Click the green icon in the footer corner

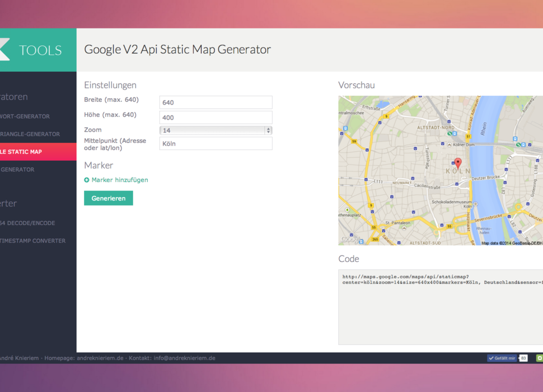(539, 358)
